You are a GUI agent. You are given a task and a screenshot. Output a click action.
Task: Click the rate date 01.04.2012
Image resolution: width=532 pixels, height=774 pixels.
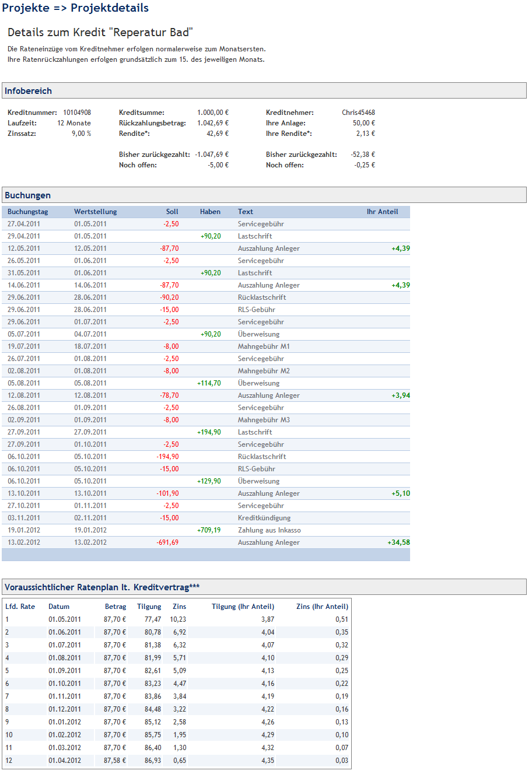click(x=65, y=761)
